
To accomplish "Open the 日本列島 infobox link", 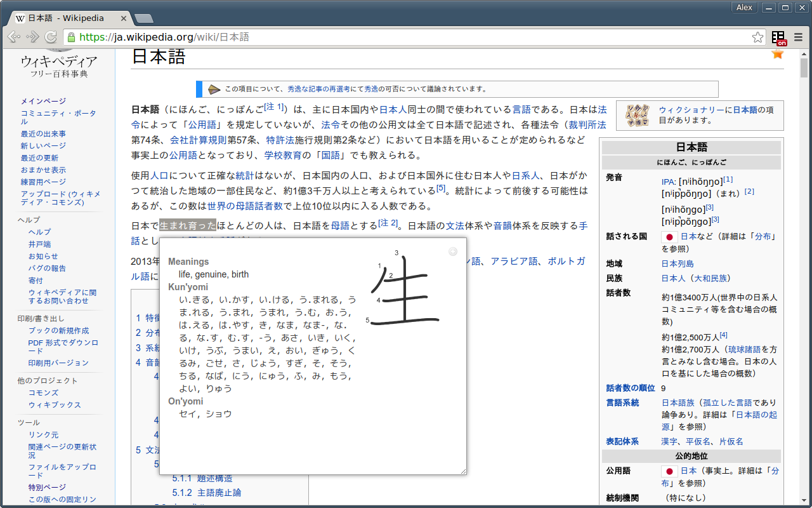I will pos(678,264).
